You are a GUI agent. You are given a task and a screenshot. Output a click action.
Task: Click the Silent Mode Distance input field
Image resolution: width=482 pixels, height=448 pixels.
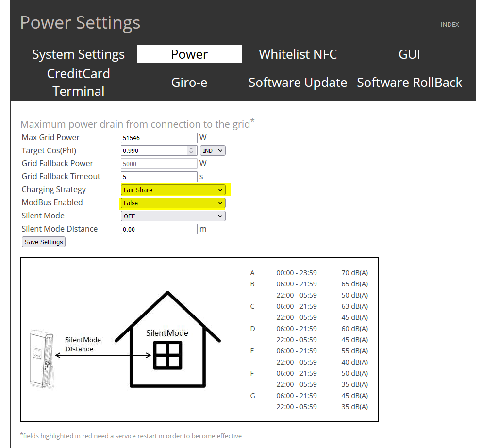click(159, 229)
